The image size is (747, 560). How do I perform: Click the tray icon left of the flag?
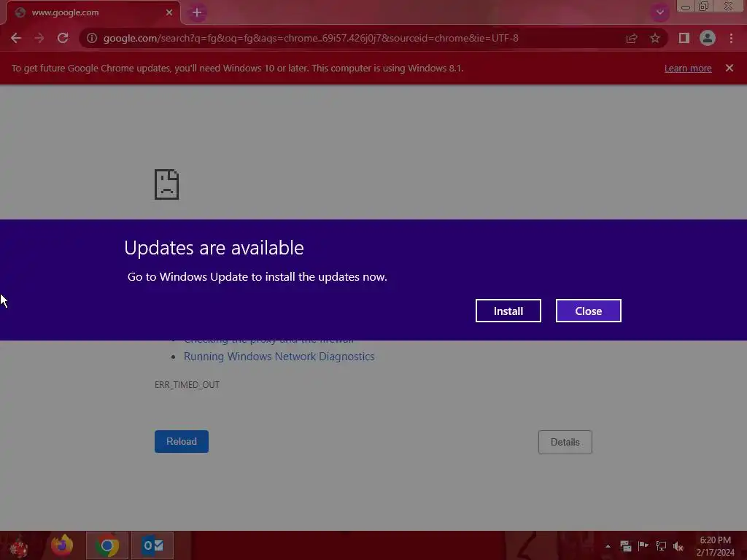(x=625, y=545)
